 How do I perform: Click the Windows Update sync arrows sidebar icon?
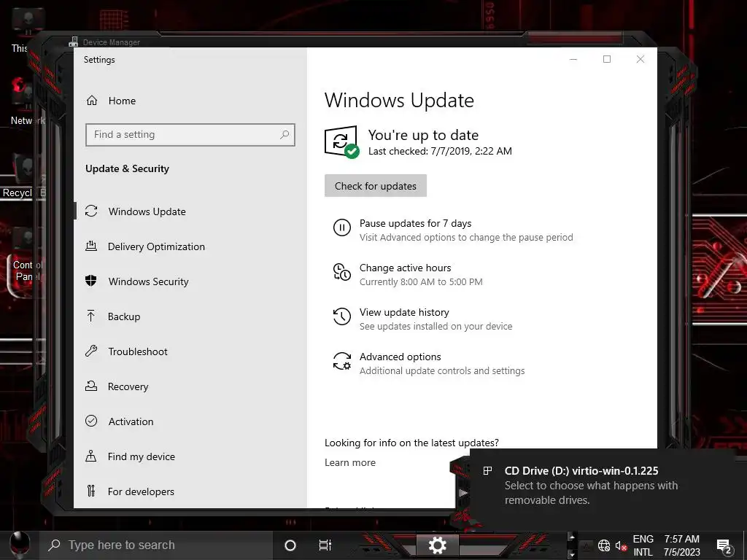coord(91,211)
